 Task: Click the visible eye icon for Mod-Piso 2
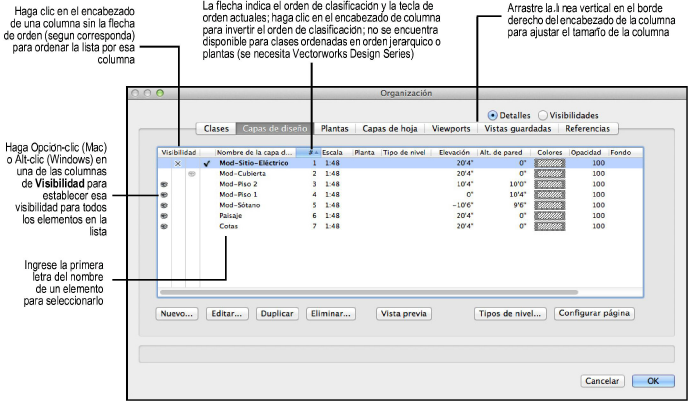click(x=164, y=185)
